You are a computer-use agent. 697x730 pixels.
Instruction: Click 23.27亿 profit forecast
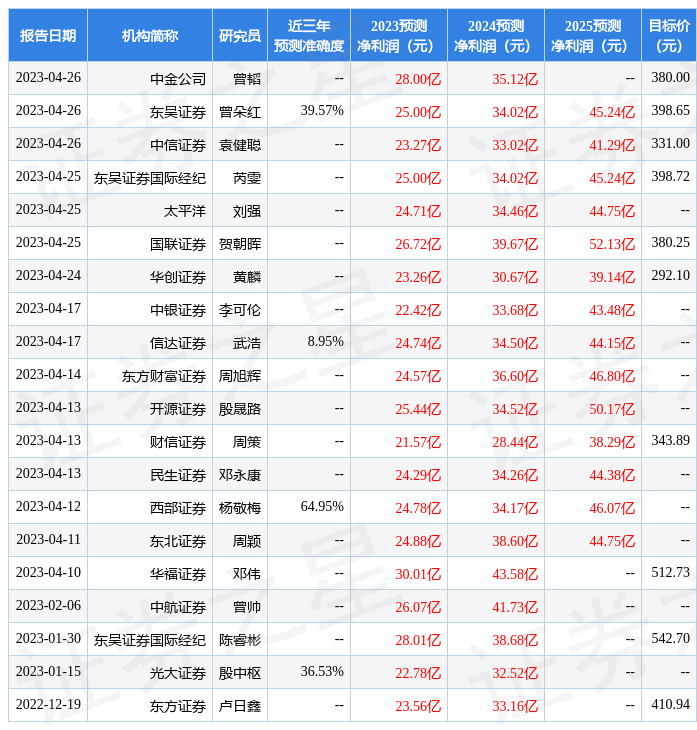[x=418, y=145]
